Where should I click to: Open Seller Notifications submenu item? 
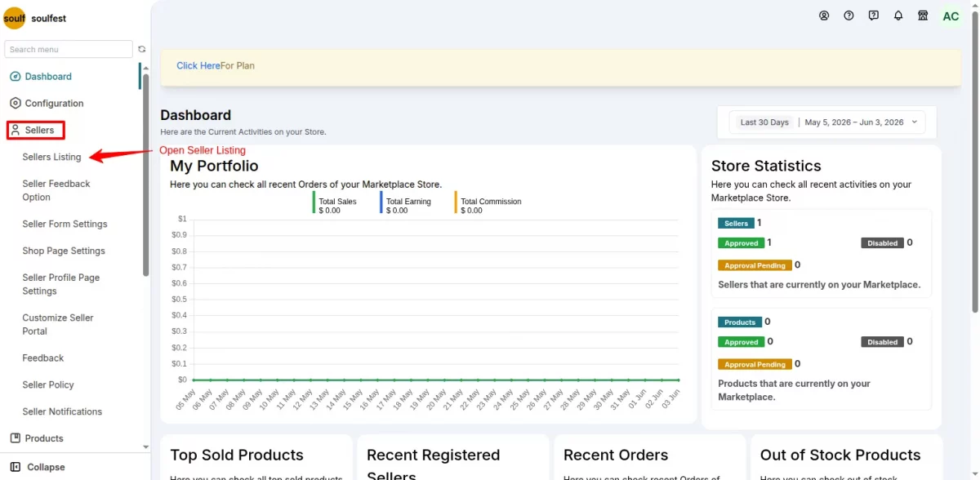[x=62, y=411]
